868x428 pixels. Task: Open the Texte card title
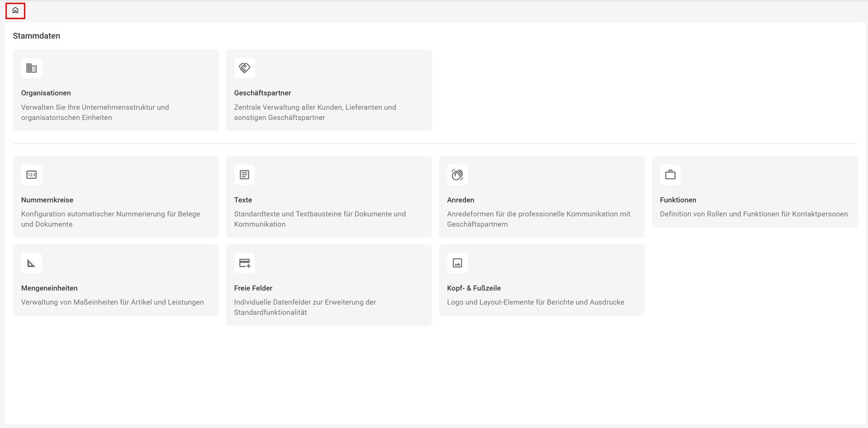[x=243, y=200]
